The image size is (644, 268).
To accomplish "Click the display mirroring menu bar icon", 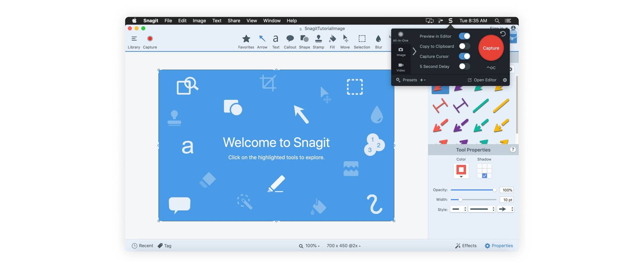I will point(430,21).
